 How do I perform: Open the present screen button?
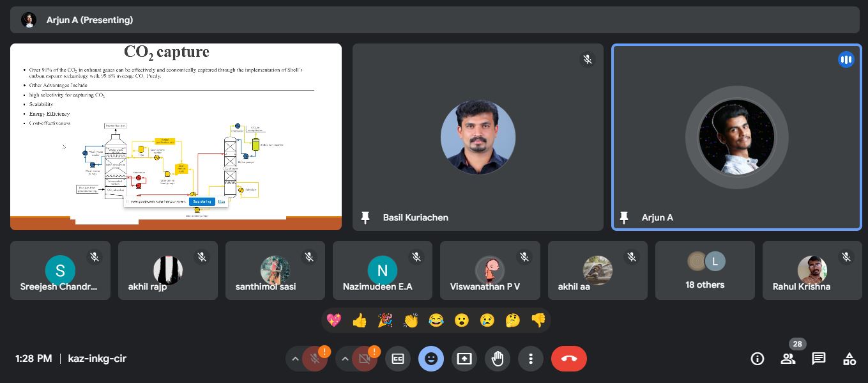tap(464, 359)
